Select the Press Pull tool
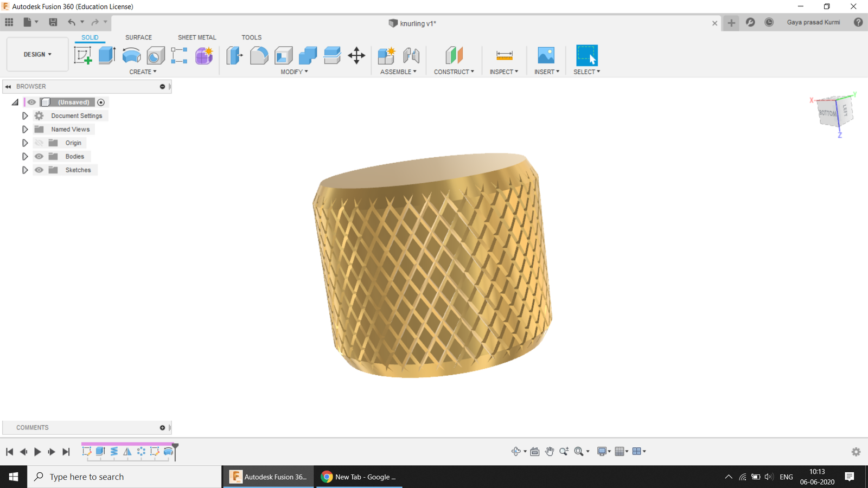Screen dimensions: 868x488 click(234, 55)
